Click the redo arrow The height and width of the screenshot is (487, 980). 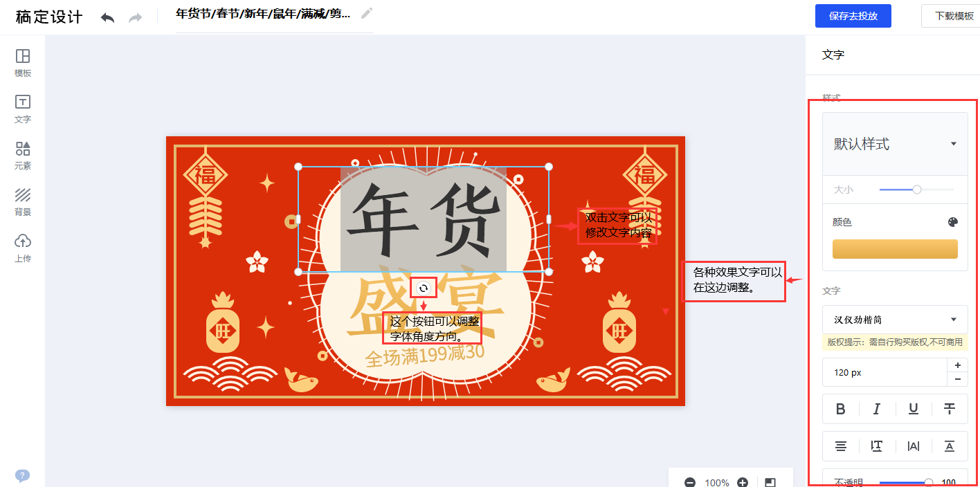pyautogui.click(x=135, y=17)
